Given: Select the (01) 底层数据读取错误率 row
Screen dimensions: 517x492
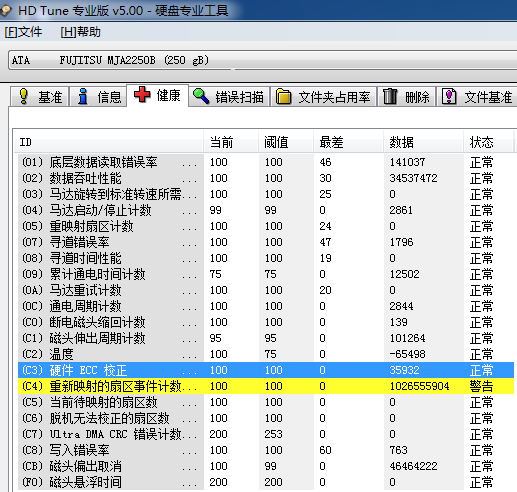Looking at the screenshot, I should coord(266,162).
